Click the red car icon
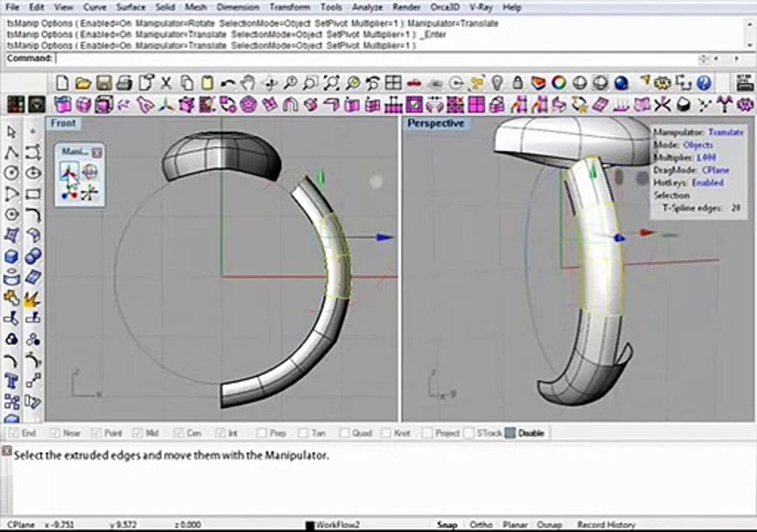Viewport: 757px width, 532px height. click(x=414, y=83)
